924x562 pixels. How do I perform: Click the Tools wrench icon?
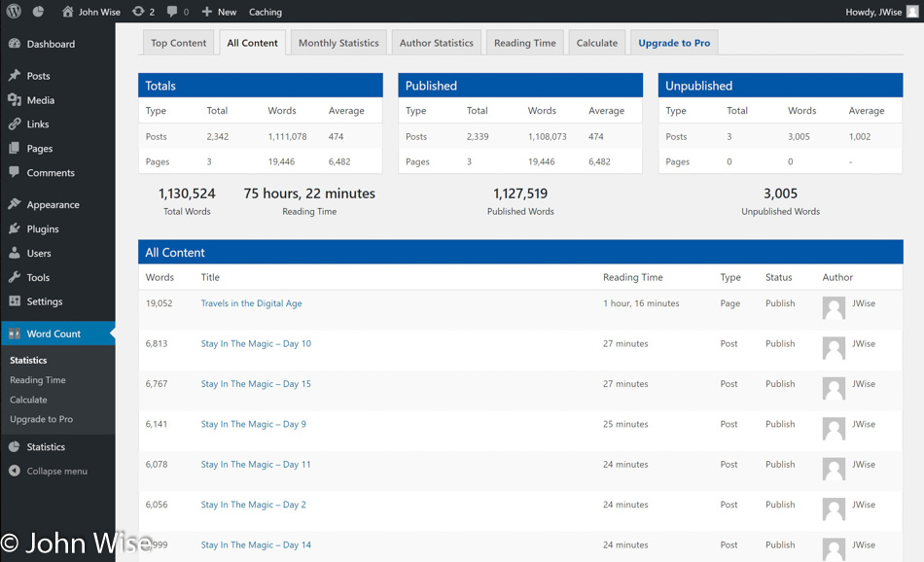pyautogui.click(x=15, y=277)
